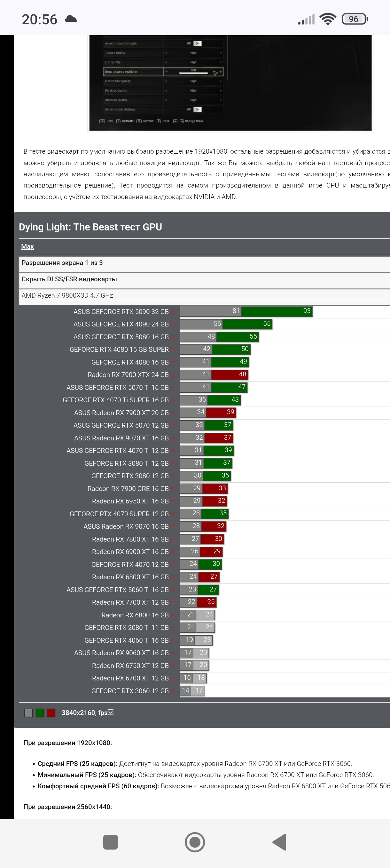Click red X for Radeon RX 6750 XT
The height and width of the screenshot is (868, 390).
tap(173, 666)
